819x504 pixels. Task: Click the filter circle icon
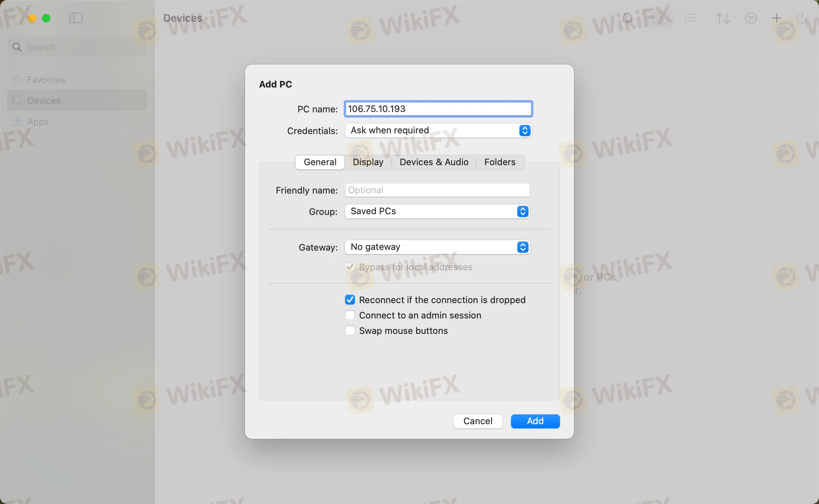pyautogui.click(x=751, y=18)
